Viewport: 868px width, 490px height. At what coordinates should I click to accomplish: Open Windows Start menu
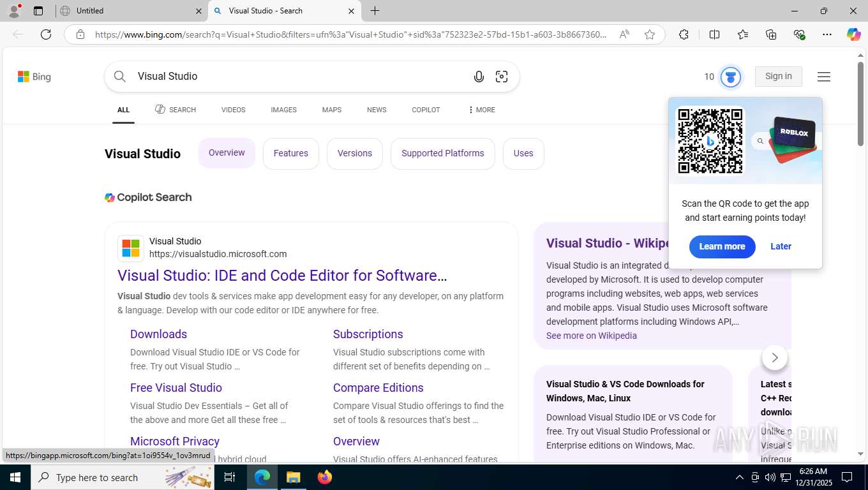[x=15, y=477]
